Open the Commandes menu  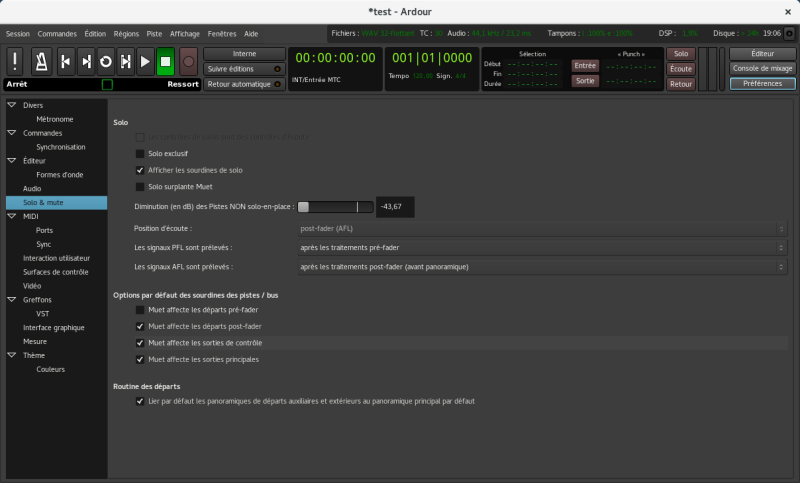tap(57, 34)
